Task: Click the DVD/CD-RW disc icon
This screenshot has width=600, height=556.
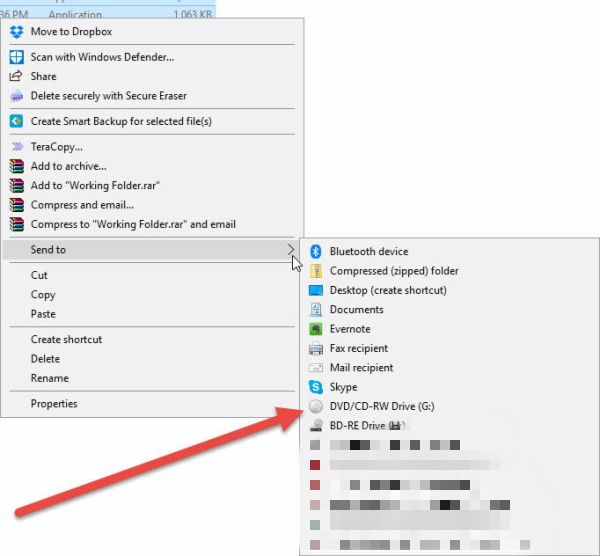Action: 316,406
